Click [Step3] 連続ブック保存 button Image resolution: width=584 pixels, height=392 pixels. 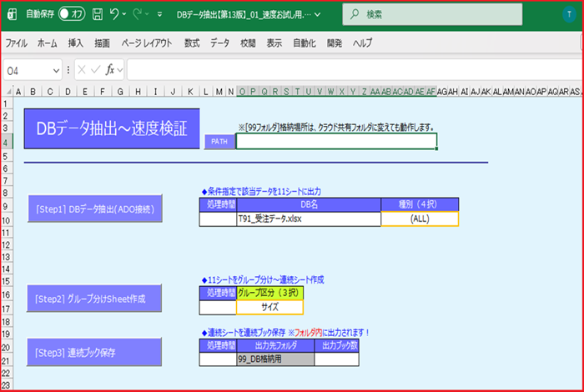point(94,352)
